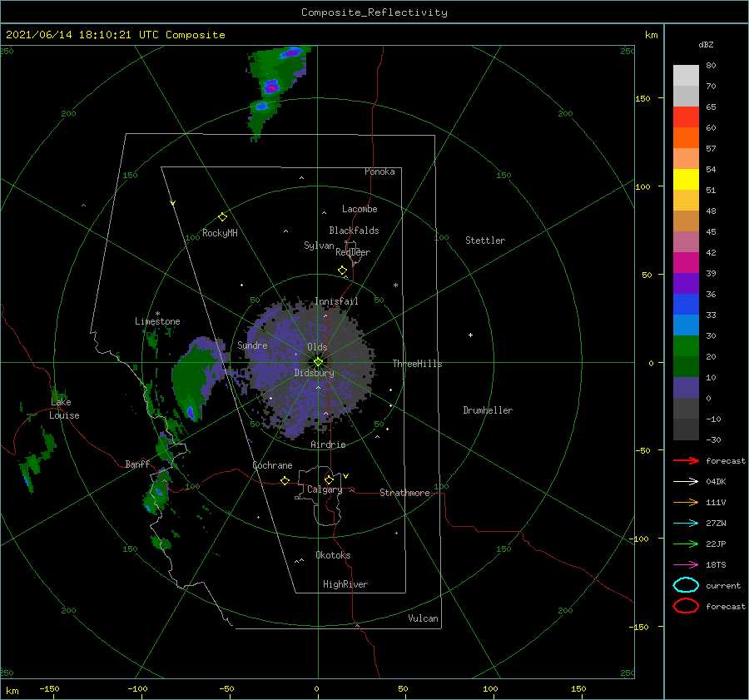The height and width of the screenshot is (700, 749).
Task: Click the Limestone label
Action: click(157, 321)
